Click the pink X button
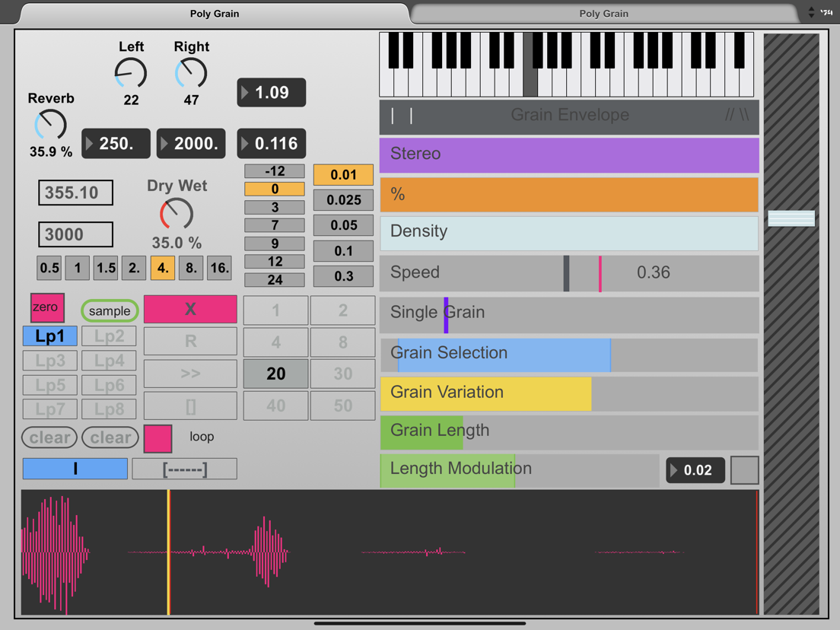Viewport: 840px width, 630px height. coord(190,309)
